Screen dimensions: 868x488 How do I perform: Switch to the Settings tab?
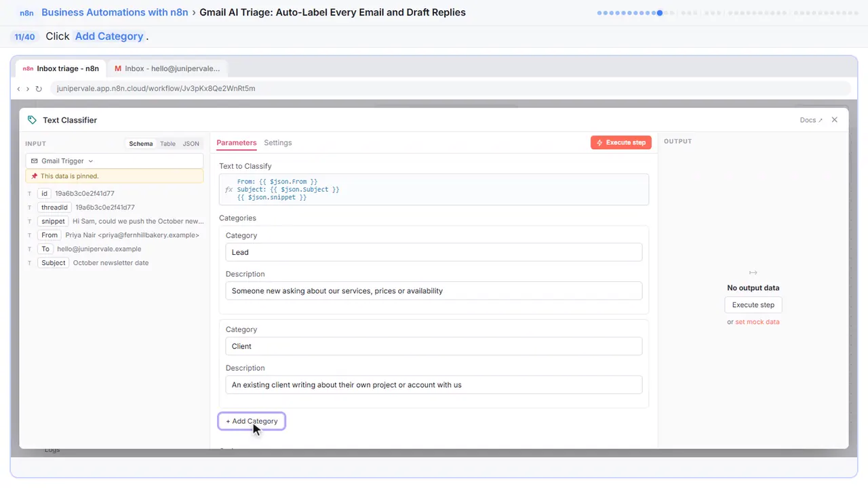click(x=278, y=143)
